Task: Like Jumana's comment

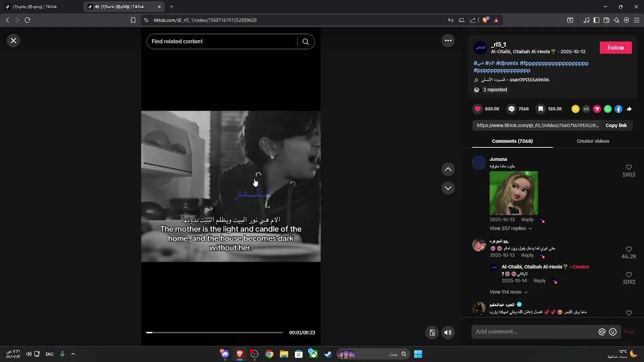Action: coord(628,167)
